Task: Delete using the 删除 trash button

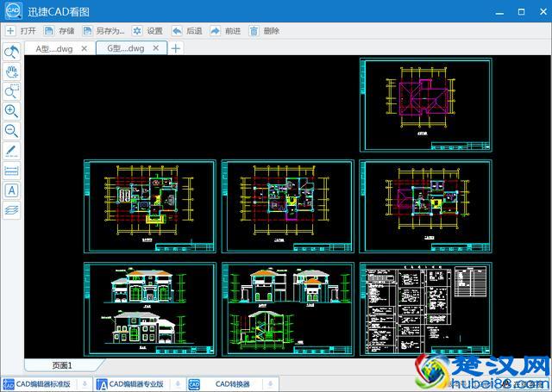Action: coord(265,31)
